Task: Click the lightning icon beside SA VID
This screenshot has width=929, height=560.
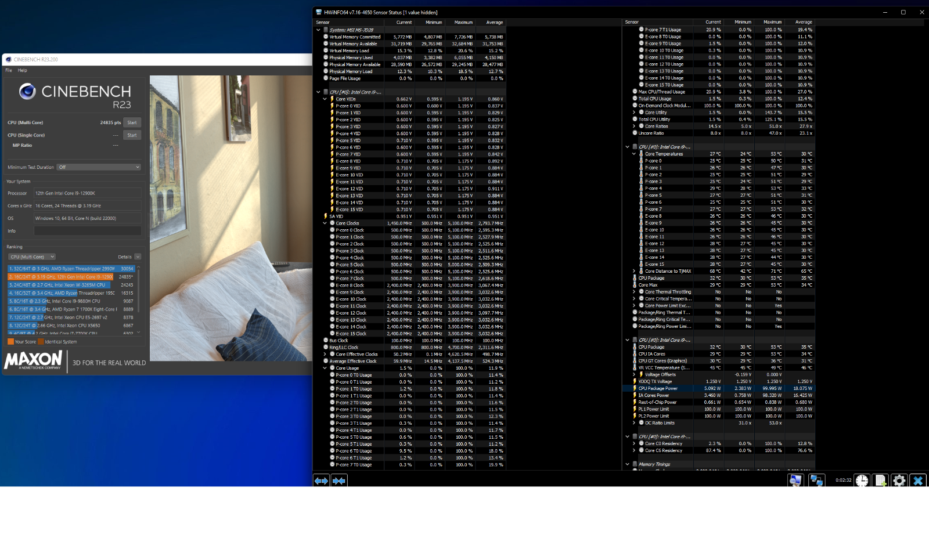Action: [x=326, y=216]
